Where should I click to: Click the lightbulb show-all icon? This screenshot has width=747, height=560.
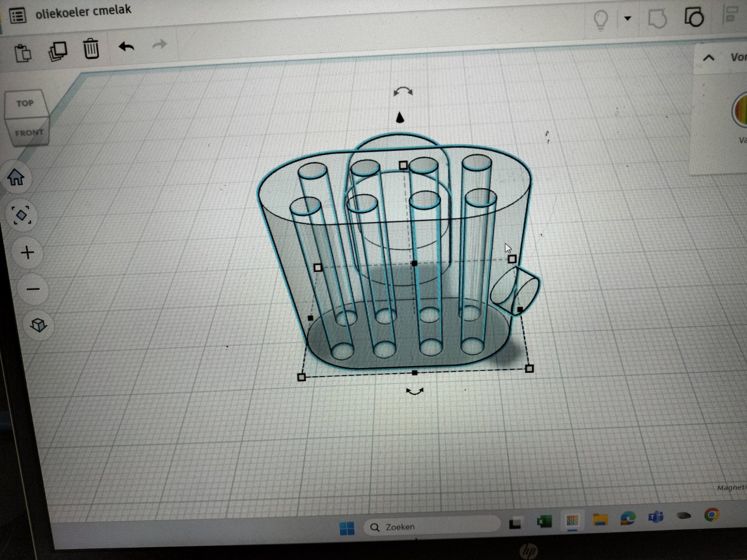(x=600, y=20)
